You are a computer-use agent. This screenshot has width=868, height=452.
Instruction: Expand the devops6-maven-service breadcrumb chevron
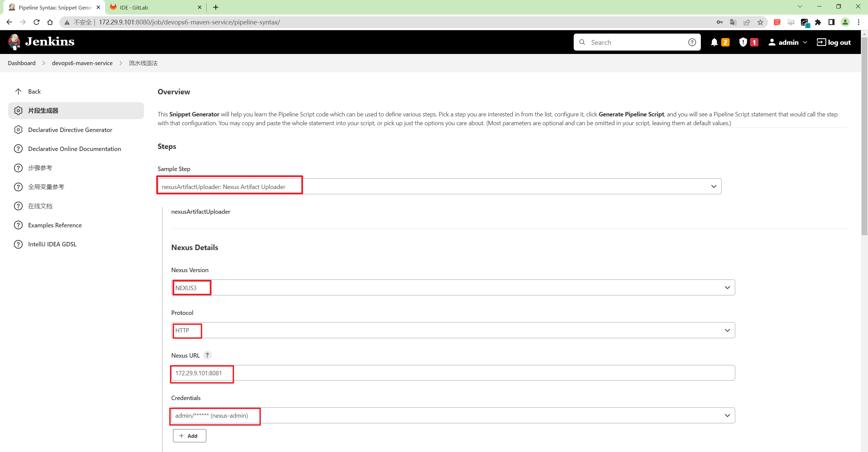tap(121, 63)
